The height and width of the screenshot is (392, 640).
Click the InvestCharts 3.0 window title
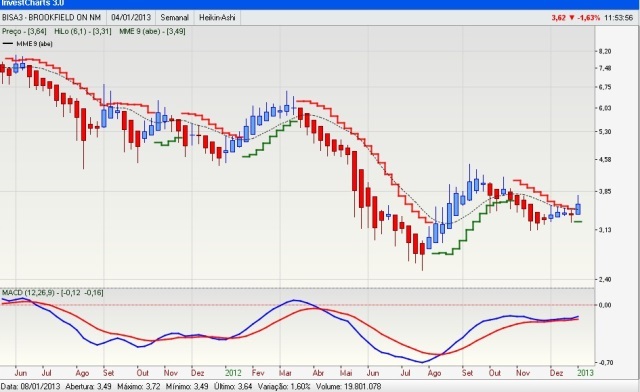(x=33, y=3)
